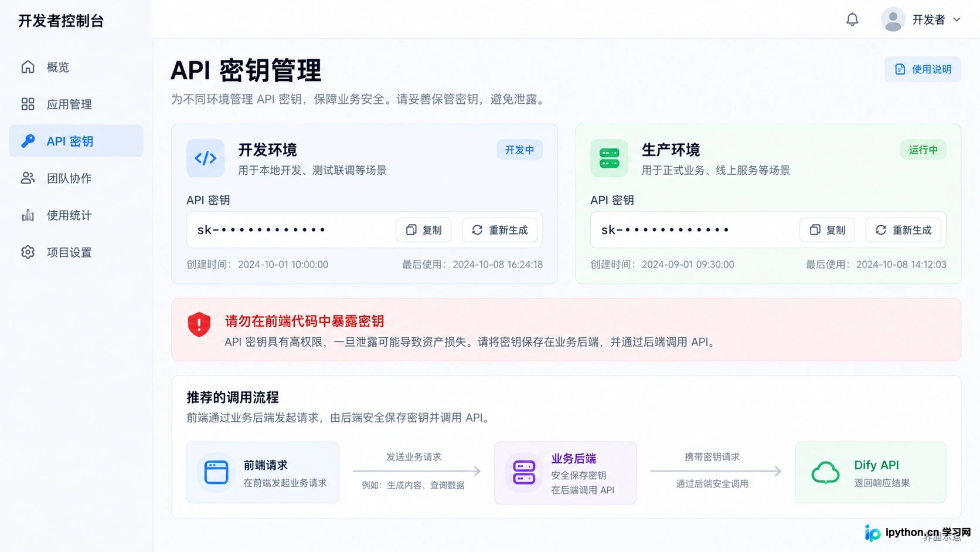This screenshot has width=980, height=552.
Task: Click the red shield warning icon
Action: tap(199, 324)
